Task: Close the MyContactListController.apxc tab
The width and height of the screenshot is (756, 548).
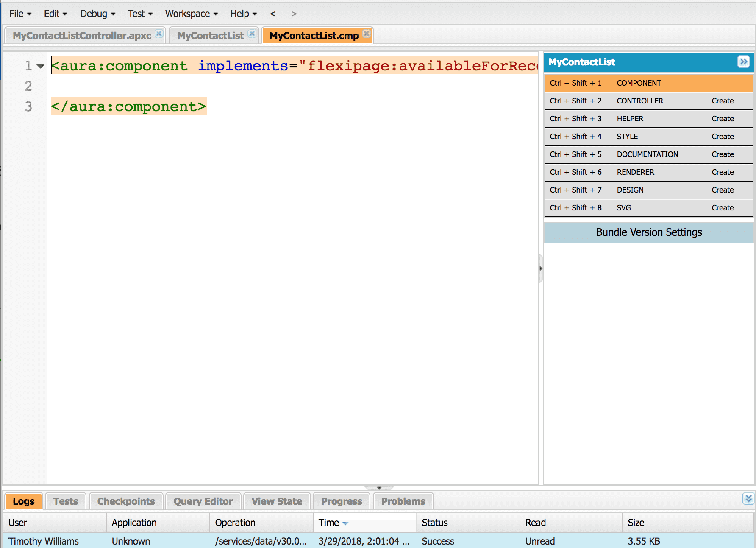Action: pos(159,34)
